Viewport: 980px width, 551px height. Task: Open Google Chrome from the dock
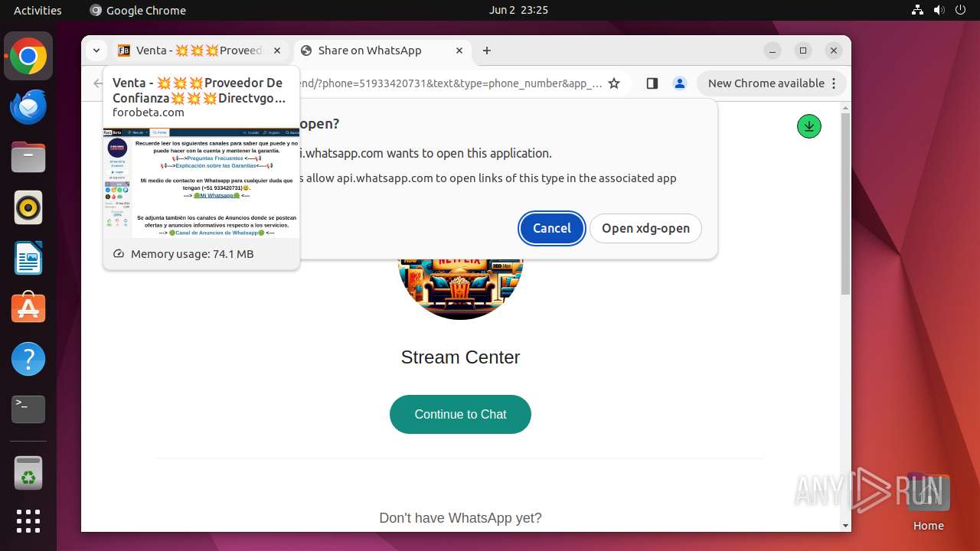point(28,56)
